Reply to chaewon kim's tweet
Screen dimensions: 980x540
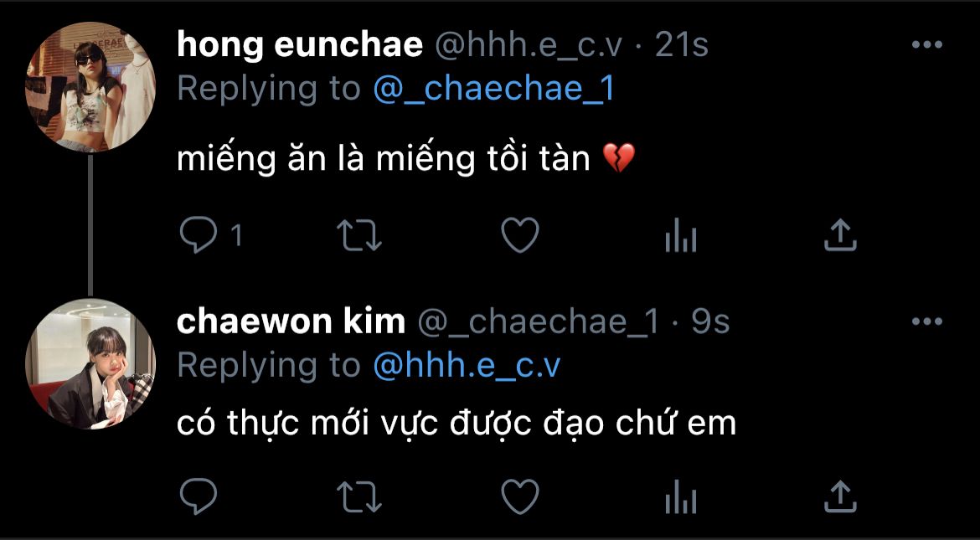[x=199, y=496]
